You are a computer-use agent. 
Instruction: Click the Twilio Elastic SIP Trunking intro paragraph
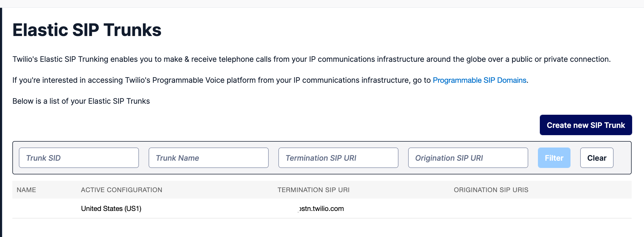[x=311, y=59]
